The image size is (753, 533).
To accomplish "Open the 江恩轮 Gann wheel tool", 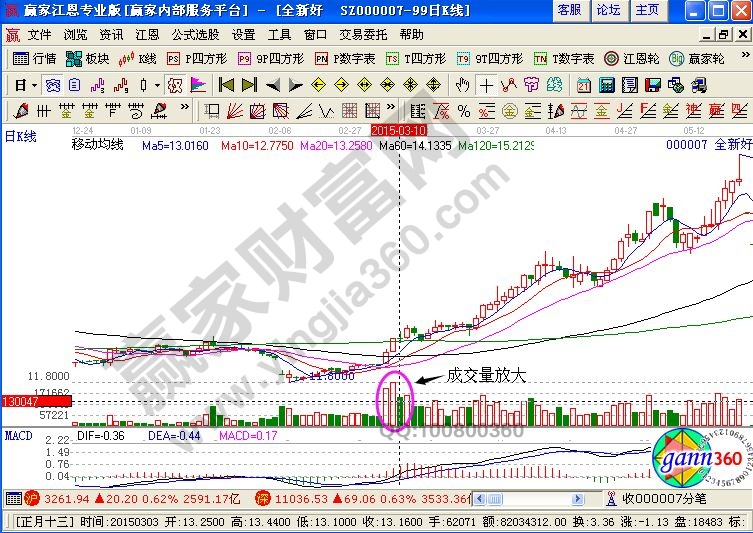I will [x=632, y=59].
